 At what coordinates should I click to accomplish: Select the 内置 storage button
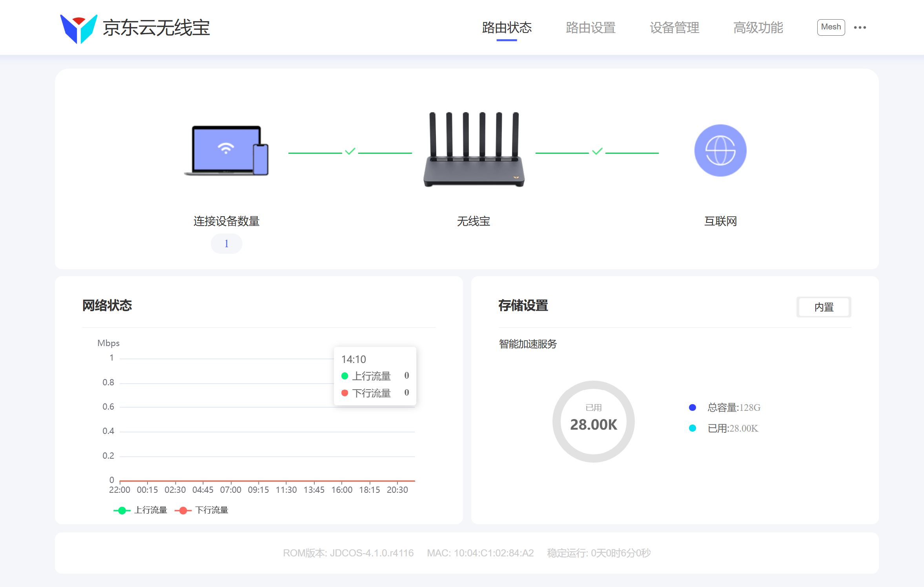pyautogui.click(x=824, y=307)
